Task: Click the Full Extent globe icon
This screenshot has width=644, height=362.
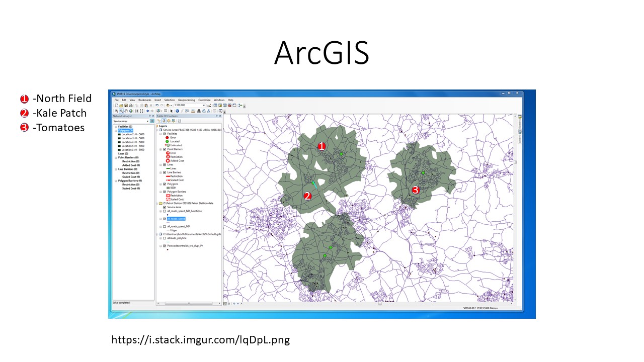Action: 131,111
